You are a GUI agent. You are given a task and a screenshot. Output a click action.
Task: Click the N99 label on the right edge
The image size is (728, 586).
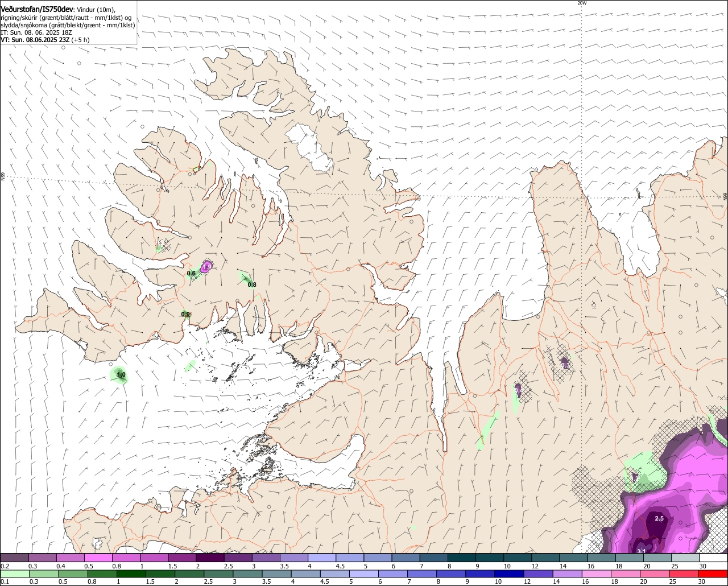tap(725, 197)
